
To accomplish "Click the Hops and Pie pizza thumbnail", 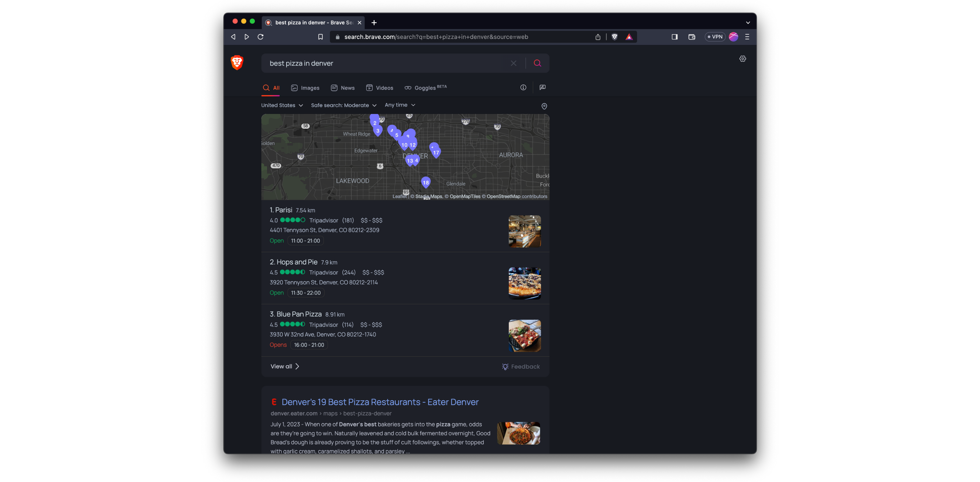I will click(525, 283).
